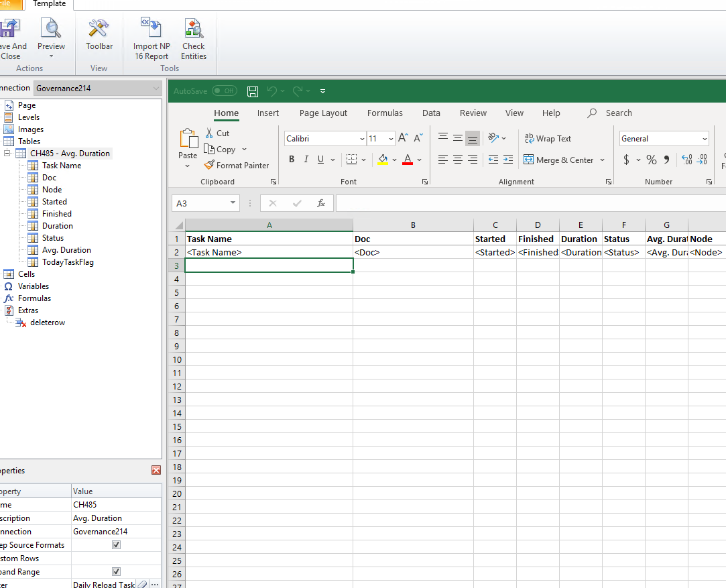Toggle the Expand Range checkbox
The height and width of the screenshot is (588, 726).
pyautogui.click(x=116, y=572)
